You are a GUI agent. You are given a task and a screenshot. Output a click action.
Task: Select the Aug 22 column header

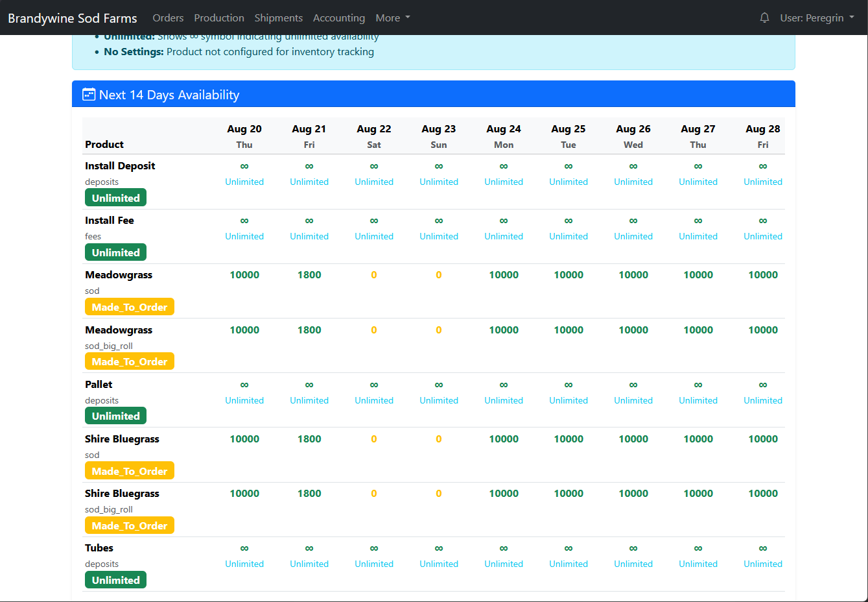coord(374,136)
